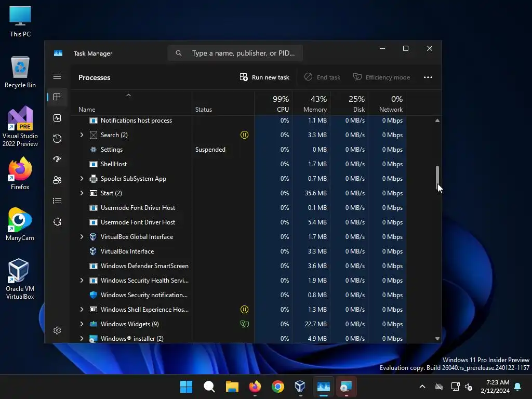Viewport: 532px width, 399px height.
Task: Expand the Start (2) process group
Action: pyautogui.click(x=82, y=193)
